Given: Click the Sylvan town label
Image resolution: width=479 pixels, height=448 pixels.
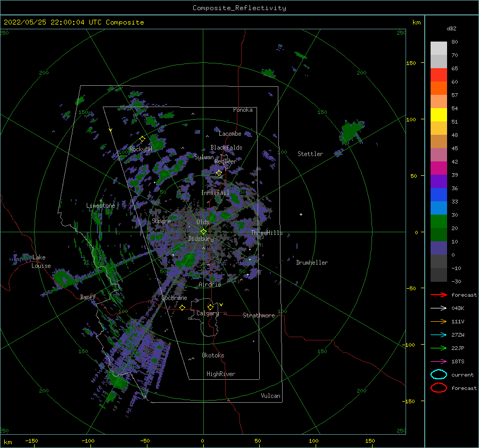Looking at the screenshot, I should 204,157.
